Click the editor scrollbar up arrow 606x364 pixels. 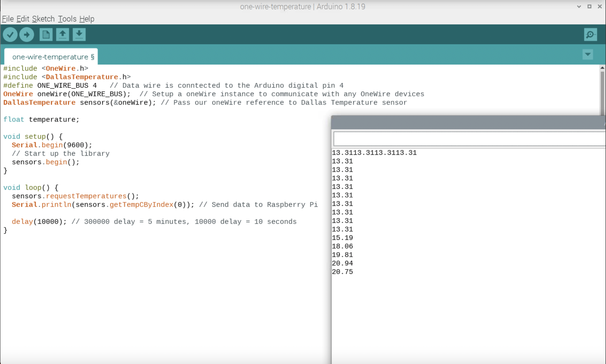[x=602, y=68]
